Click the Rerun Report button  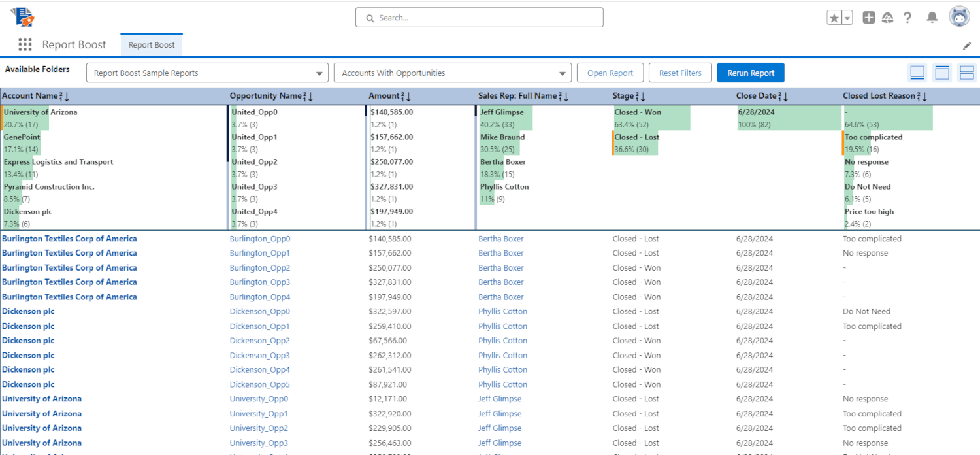click(x=751, y=73)
